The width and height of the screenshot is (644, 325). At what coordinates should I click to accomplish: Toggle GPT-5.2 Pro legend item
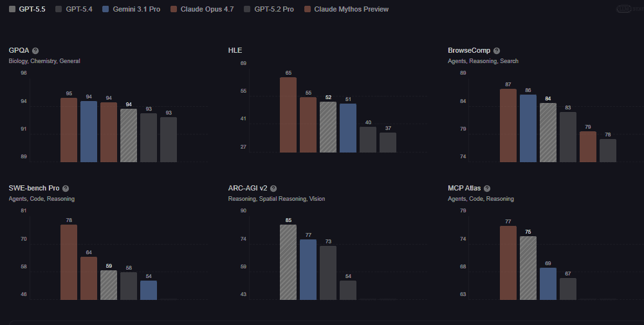point(269,9)
